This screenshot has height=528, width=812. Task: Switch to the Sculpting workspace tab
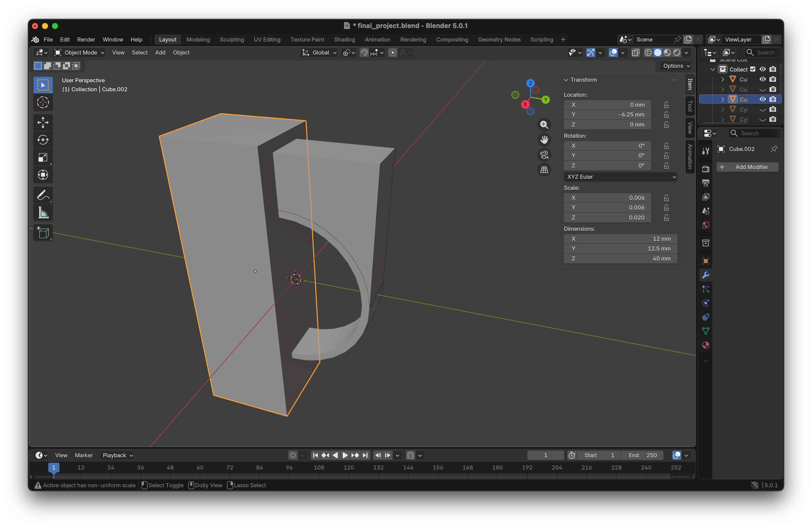coord(232,39)
